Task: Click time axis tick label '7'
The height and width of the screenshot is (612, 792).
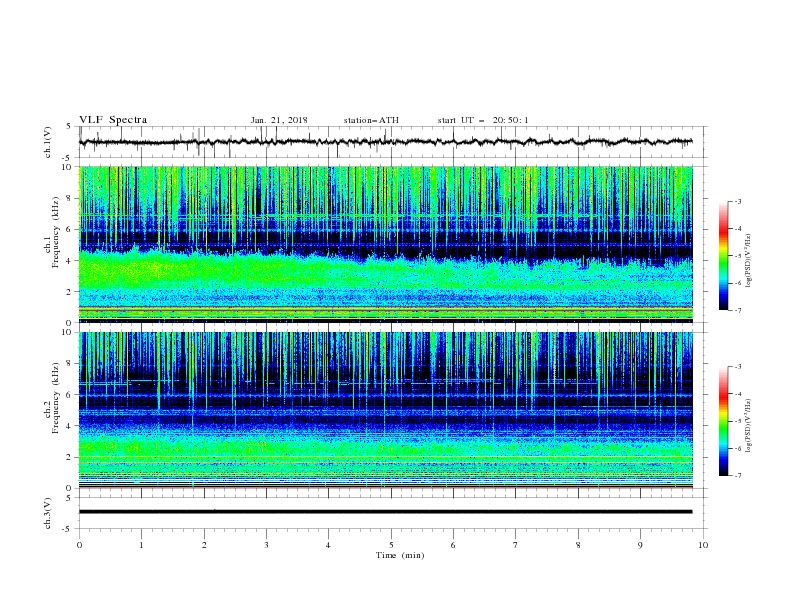Action: 516,545
